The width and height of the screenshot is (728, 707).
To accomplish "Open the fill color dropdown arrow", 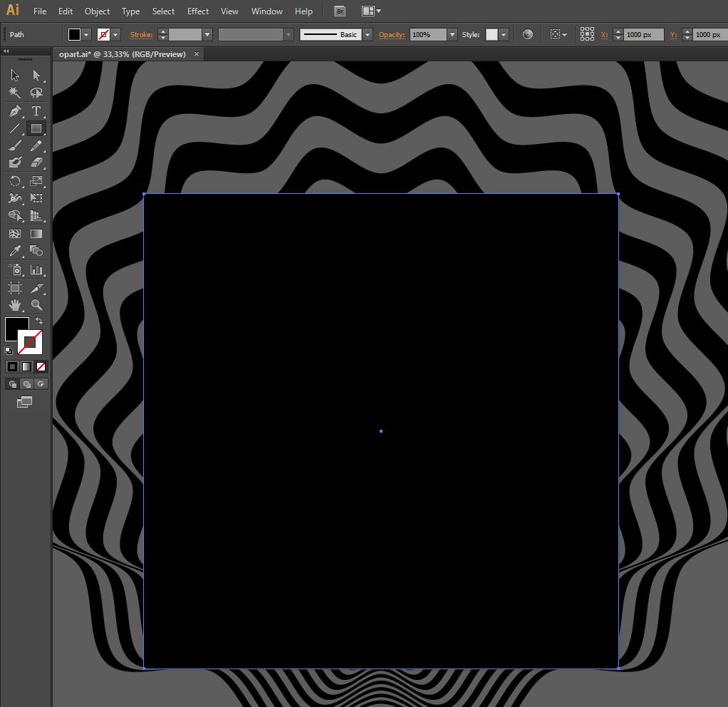I will [x=86, y=34].
